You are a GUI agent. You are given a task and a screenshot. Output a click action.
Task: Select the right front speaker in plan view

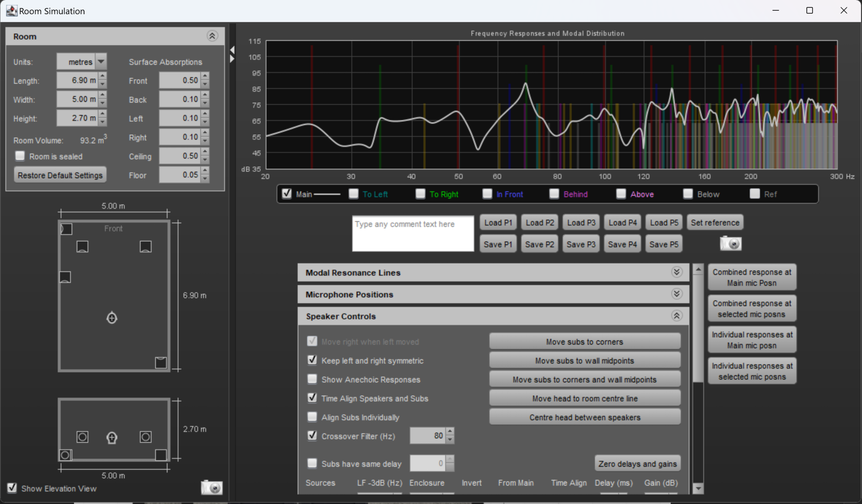pyautogui.click(x=146, y=246)
